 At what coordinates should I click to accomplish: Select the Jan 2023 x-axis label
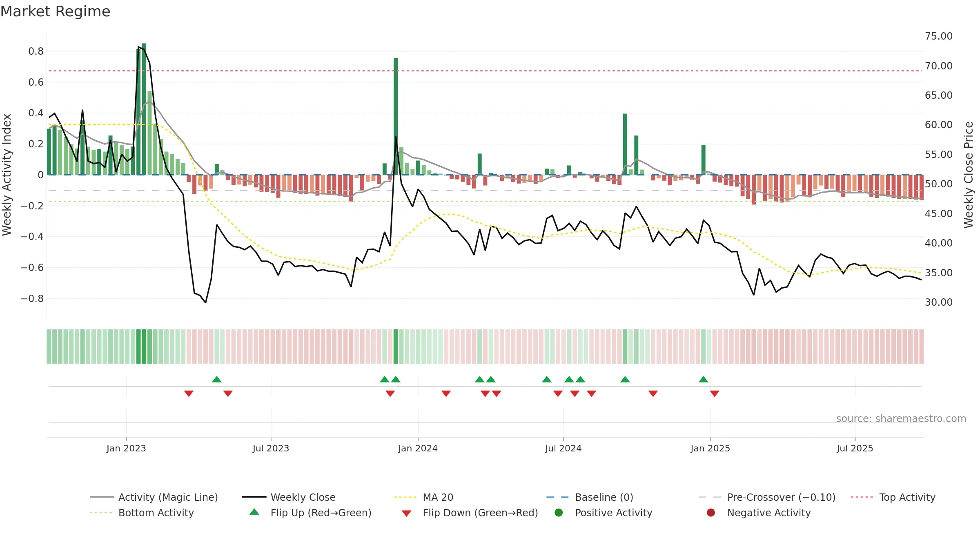pos(126,448)
